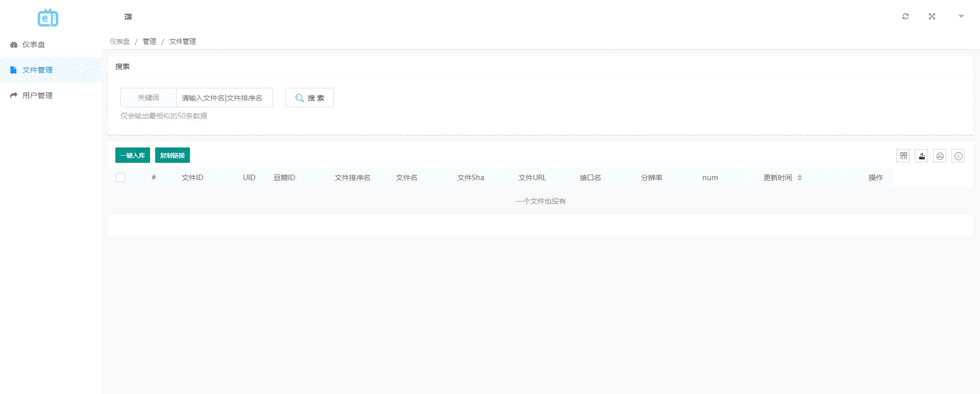Click the info icon in the table toolbar
Screen dimensions: 980x394
[959, 156]
